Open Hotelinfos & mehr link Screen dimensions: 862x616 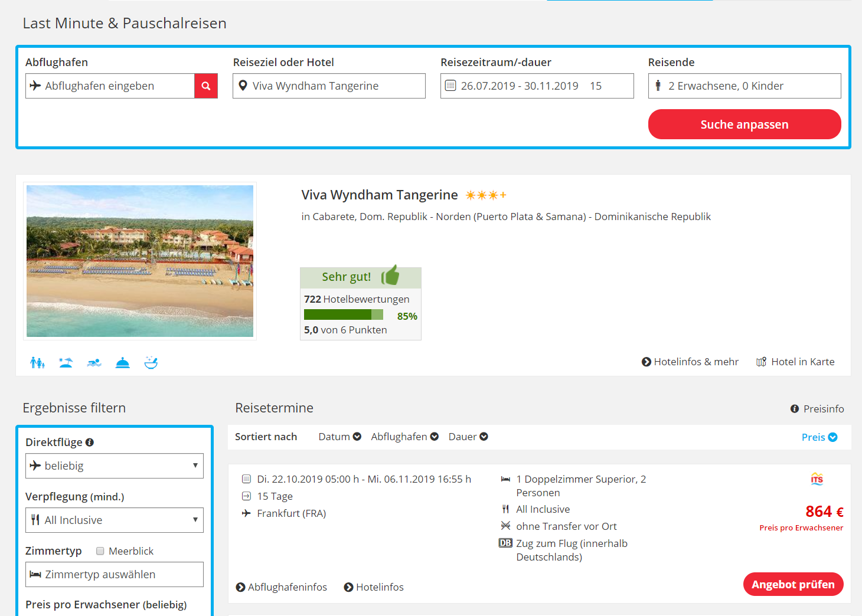[x=690, y=362]
